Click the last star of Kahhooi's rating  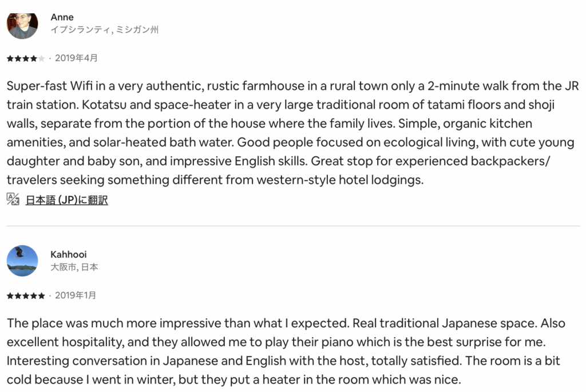(x=41, y=296)
